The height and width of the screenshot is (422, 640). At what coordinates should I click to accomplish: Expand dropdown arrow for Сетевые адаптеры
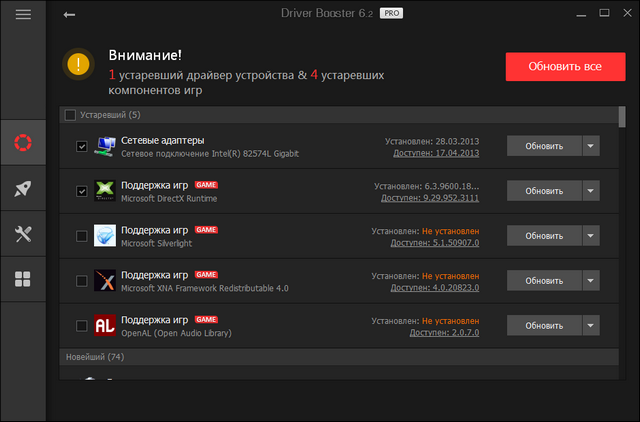click(x=591, y=146)
